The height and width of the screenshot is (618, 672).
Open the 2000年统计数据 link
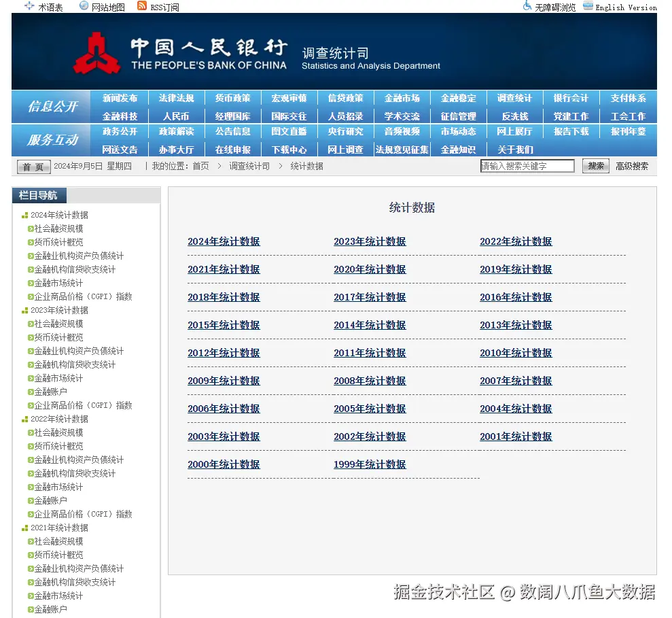pos(224,465)
